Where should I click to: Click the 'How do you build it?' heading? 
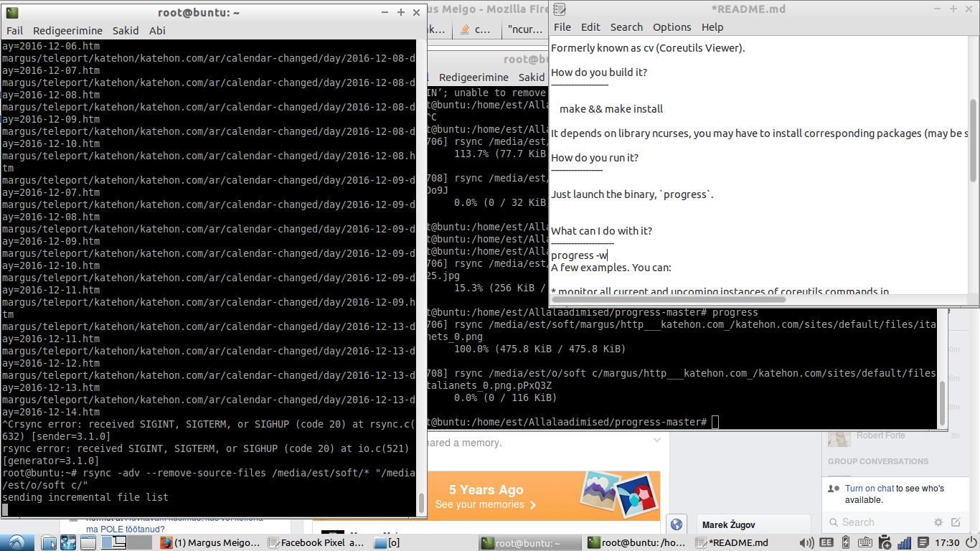pos(599,72)
